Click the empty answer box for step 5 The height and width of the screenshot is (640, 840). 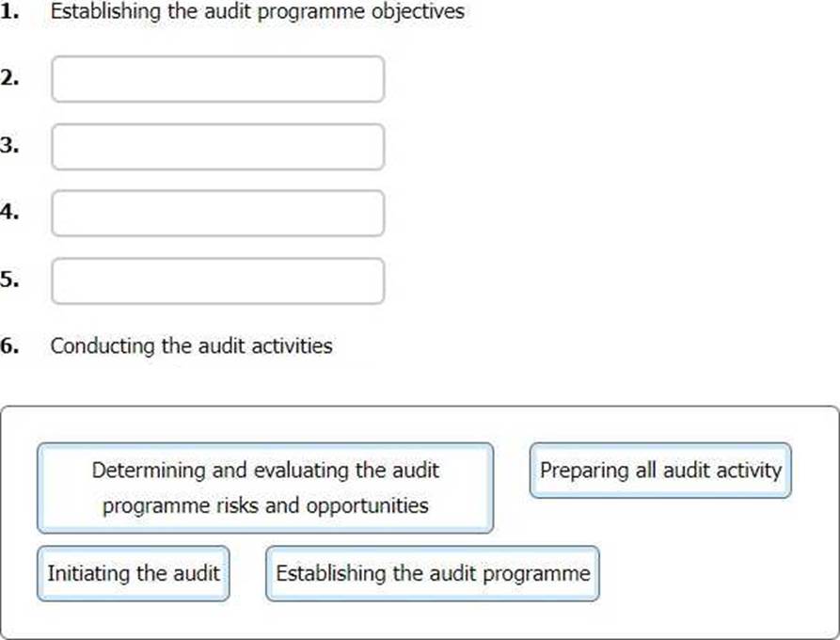(218, 280)
